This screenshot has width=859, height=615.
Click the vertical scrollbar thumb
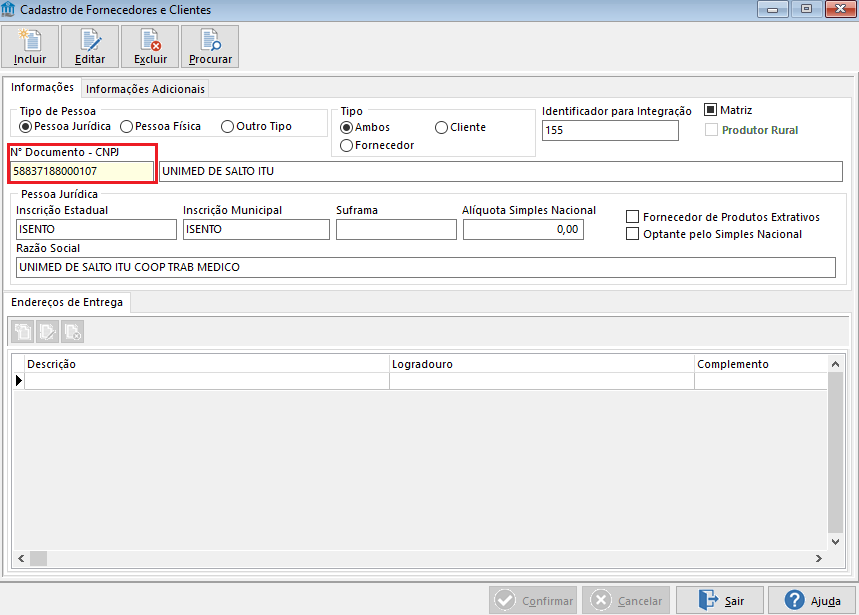[x=835, y=452]
